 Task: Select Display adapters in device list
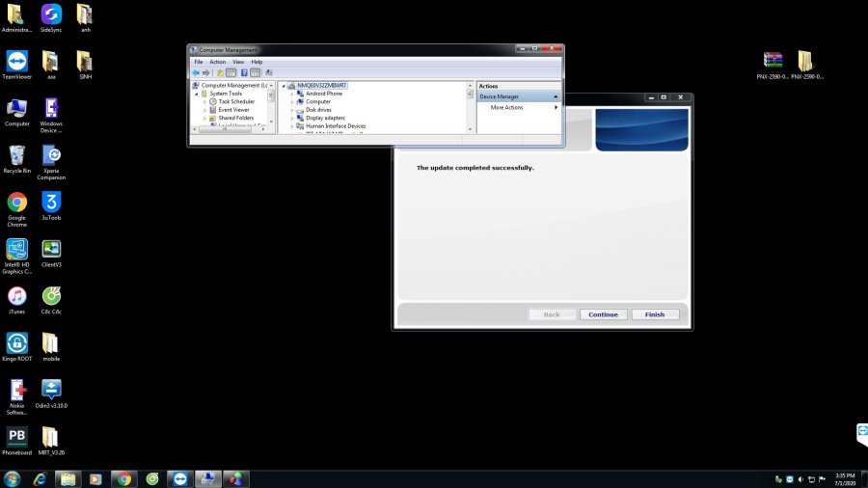tap(324, 118)
